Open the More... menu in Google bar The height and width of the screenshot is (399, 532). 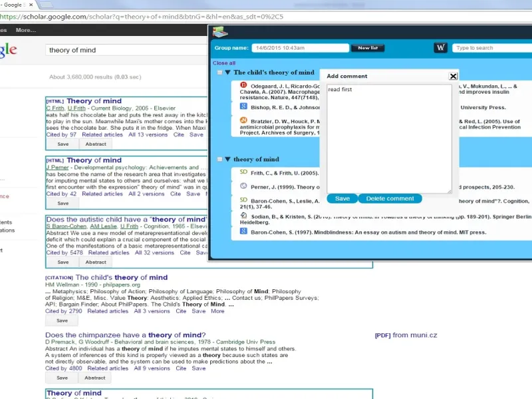click(26, 30)
